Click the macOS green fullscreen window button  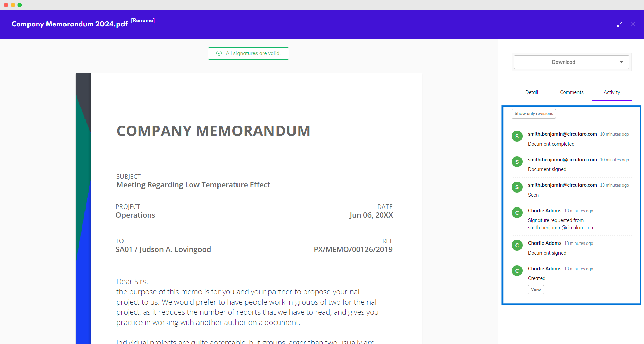pos(20,5)
